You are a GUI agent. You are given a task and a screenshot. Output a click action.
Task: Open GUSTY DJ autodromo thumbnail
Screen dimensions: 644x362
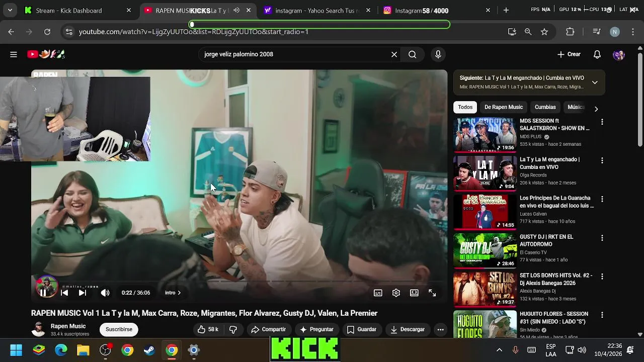click(485, 250)
